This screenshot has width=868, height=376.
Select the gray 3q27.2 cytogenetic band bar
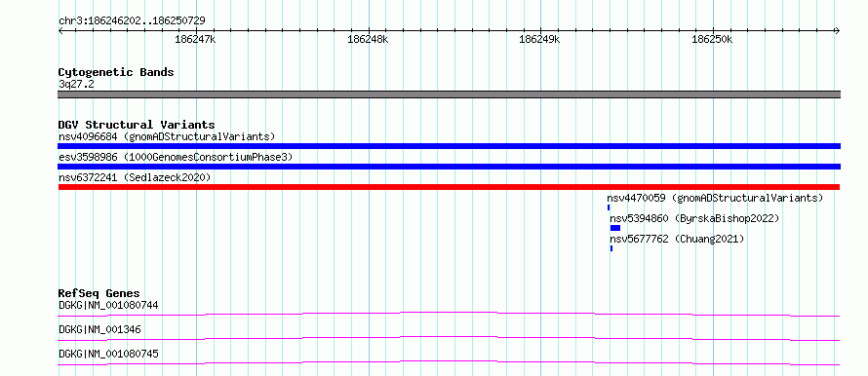click(x=449, y=94)
